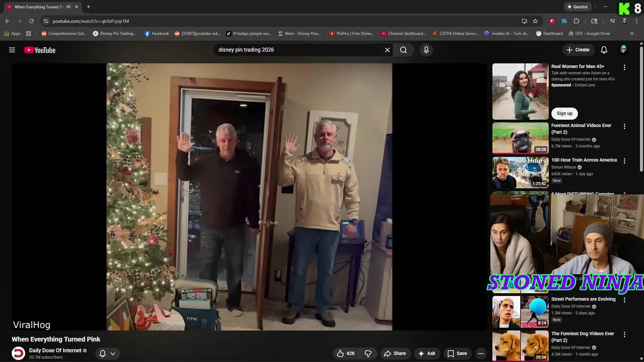Open Chrome profile avatar
The width and height of the screenshot is (644, 362).
tap(624, 21)
